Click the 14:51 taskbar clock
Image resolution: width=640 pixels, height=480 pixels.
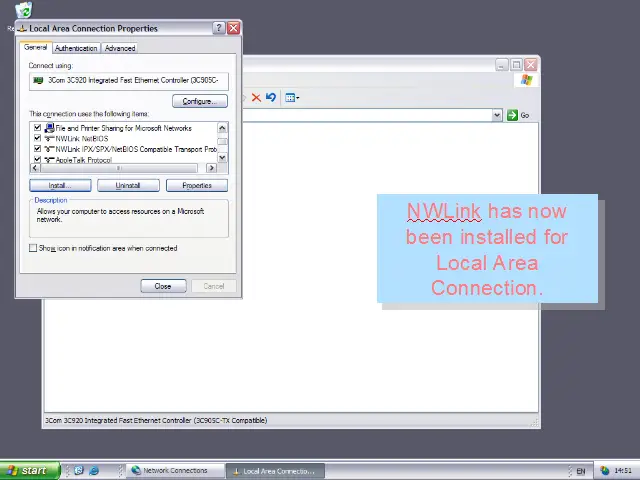[x=623, y=471]
